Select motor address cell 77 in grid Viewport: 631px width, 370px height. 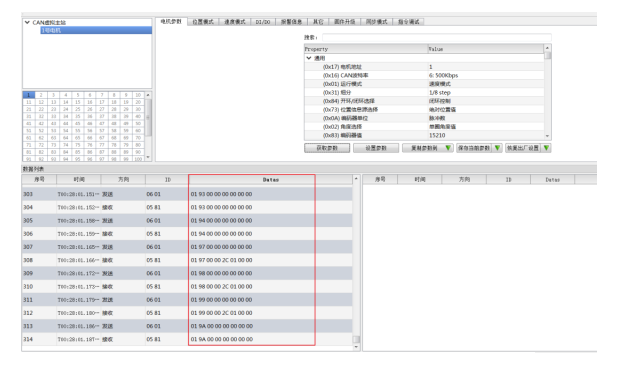(102, 145)
